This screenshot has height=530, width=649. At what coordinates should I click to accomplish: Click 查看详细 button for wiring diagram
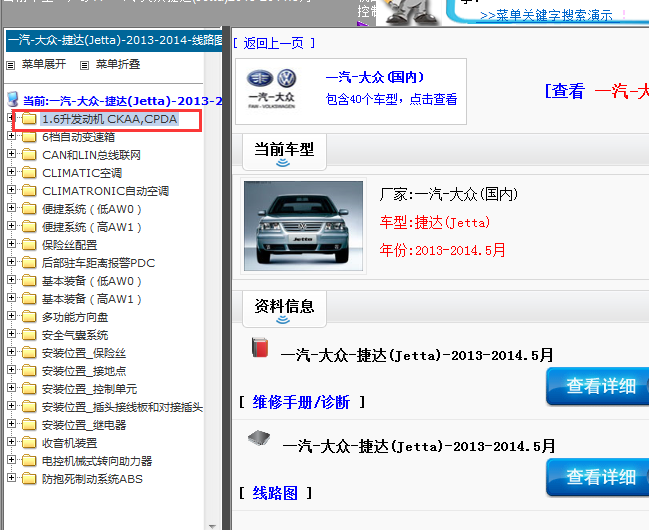coord(597,477)
